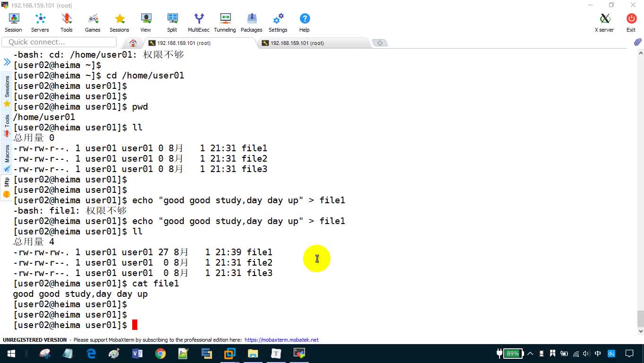Open a new tab with plus icon
The width and height of the screenshot is (644, 363).
click(380, 43)
